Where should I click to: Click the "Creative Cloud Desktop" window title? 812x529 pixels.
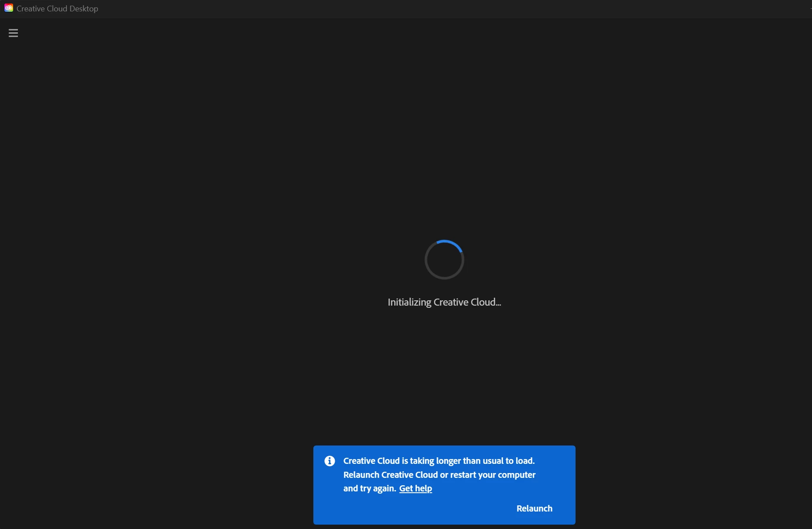coord(57,9)
